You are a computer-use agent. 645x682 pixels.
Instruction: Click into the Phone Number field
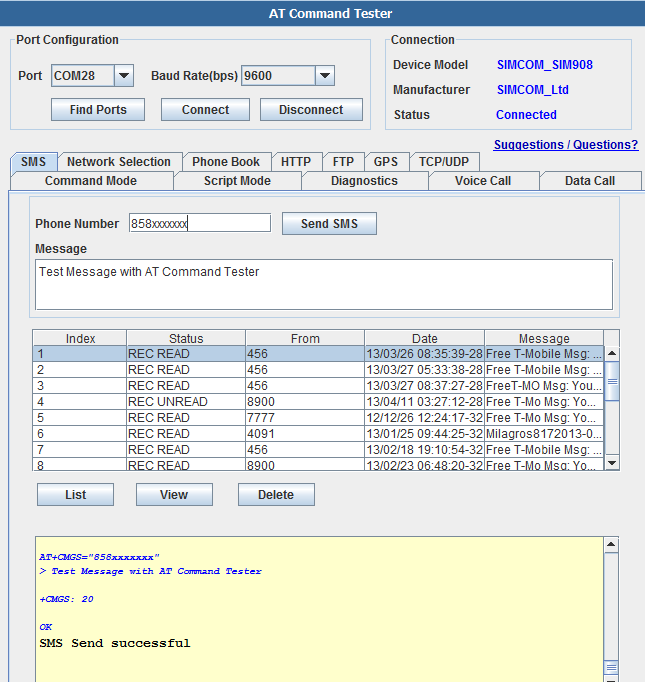coord(200,223)
